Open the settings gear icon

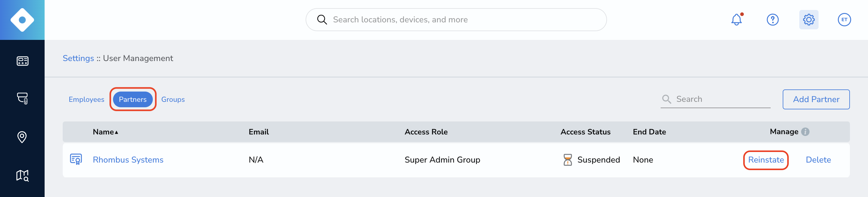pyautogui.click(x=808, y=20)
